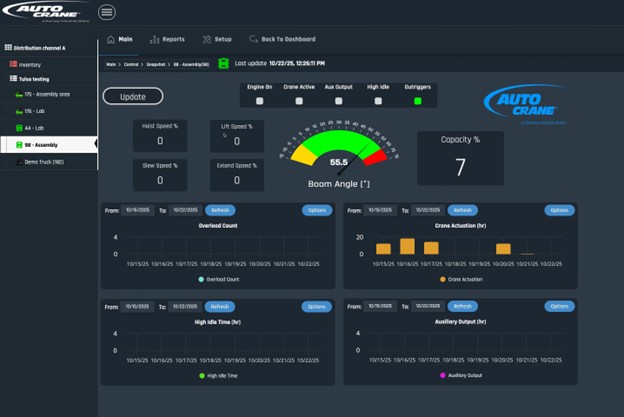624x417 pixels.
Task: Toggle the Aux Output indicator
Action: 339,101
